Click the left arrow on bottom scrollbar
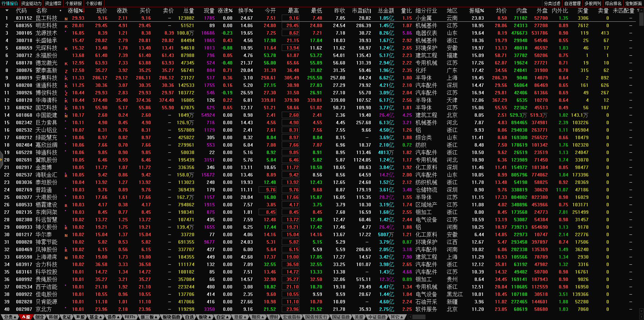 pos(410,317)
